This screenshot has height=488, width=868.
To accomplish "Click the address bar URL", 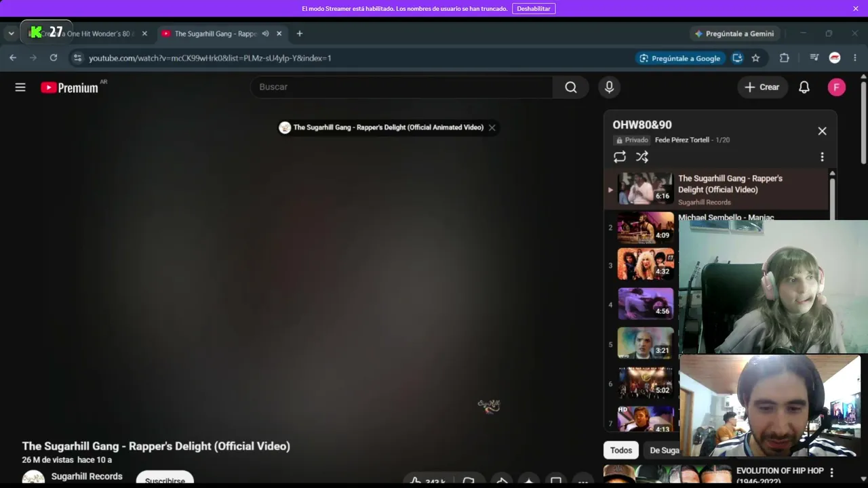I will 210,58.
